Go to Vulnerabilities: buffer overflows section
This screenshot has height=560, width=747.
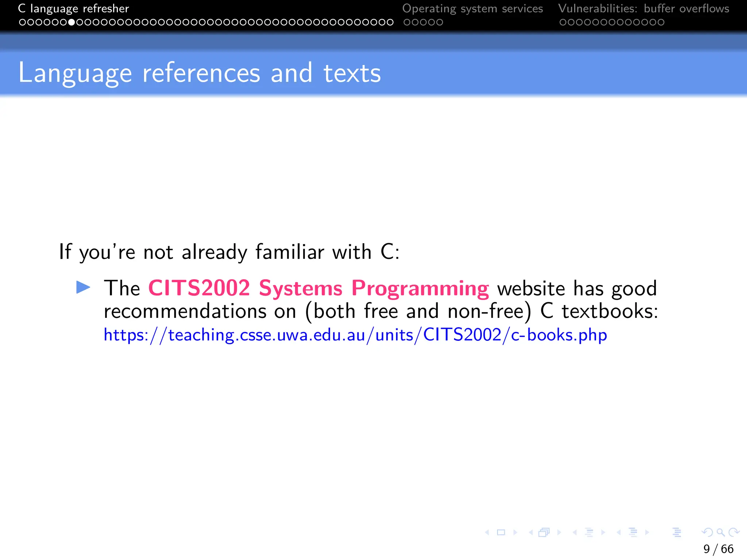pyautogui.click(x=643, y=8)
